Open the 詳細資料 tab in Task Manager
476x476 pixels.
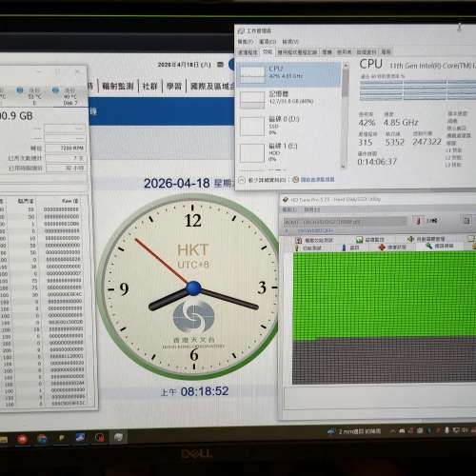coord(367,52)
